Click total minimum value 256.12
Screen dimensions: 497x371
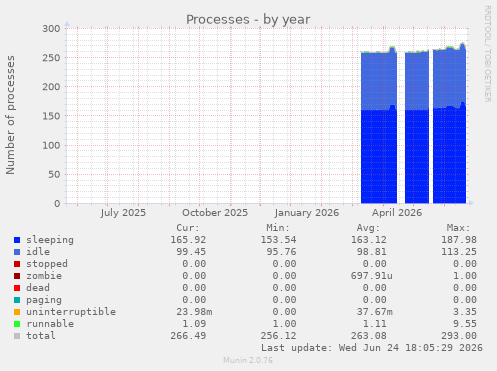278,336
